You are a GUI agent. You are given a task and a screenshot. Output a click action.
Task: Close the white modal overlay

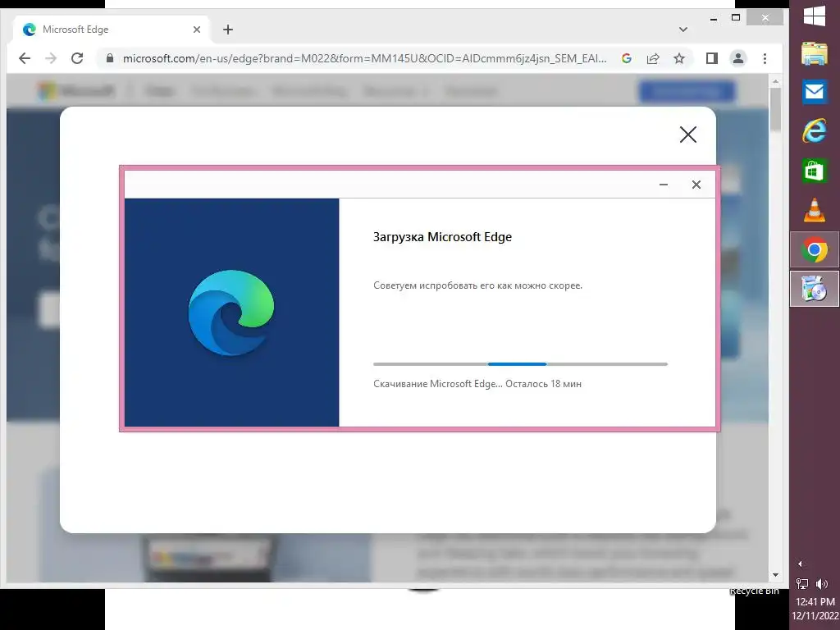pos(688,135)
